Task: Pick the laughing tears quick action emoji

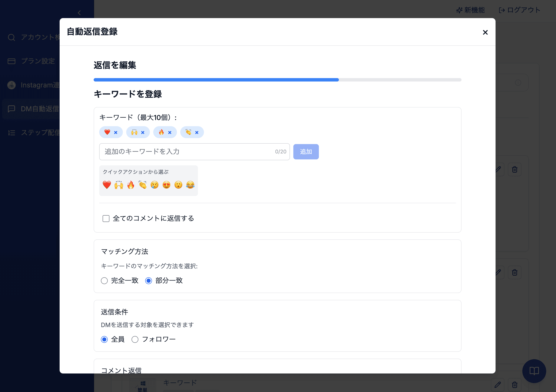Action: tap(190, 185)
